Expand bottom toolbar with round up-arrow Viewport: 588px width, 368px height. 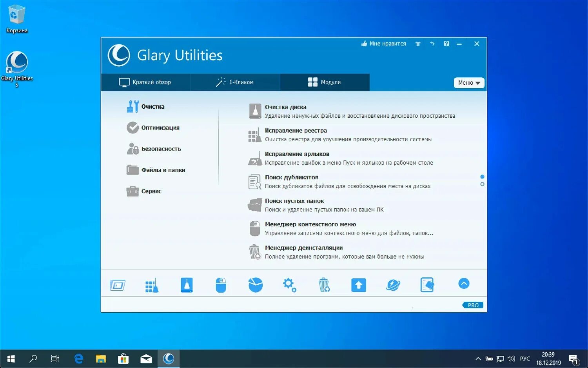464,284
